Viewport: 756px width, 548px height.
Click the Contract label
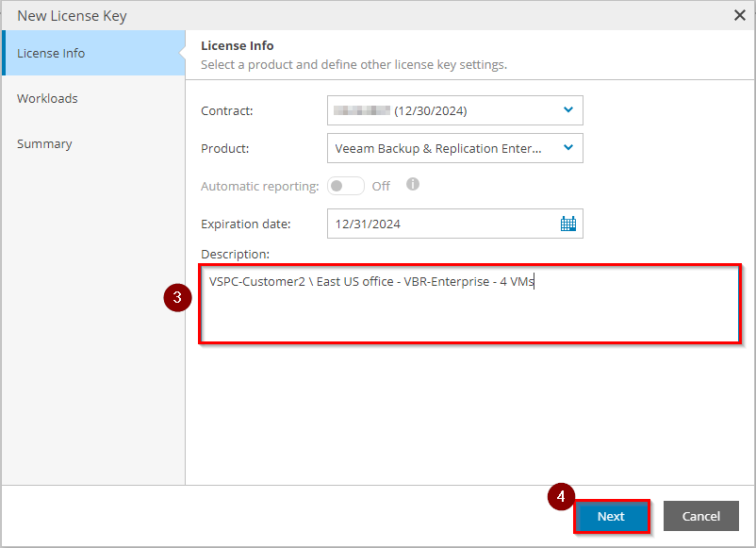tap(226, 111)
